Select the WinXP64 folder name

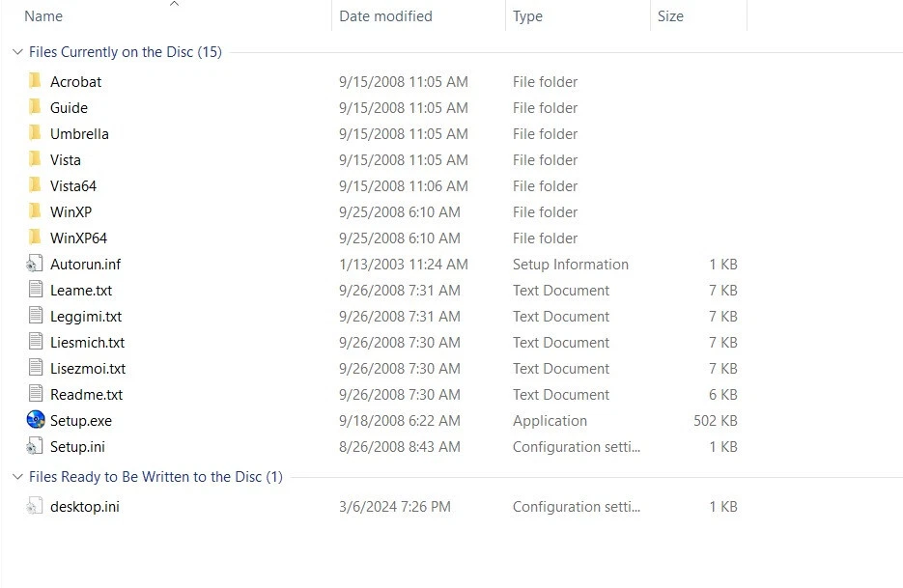(78, 238)
